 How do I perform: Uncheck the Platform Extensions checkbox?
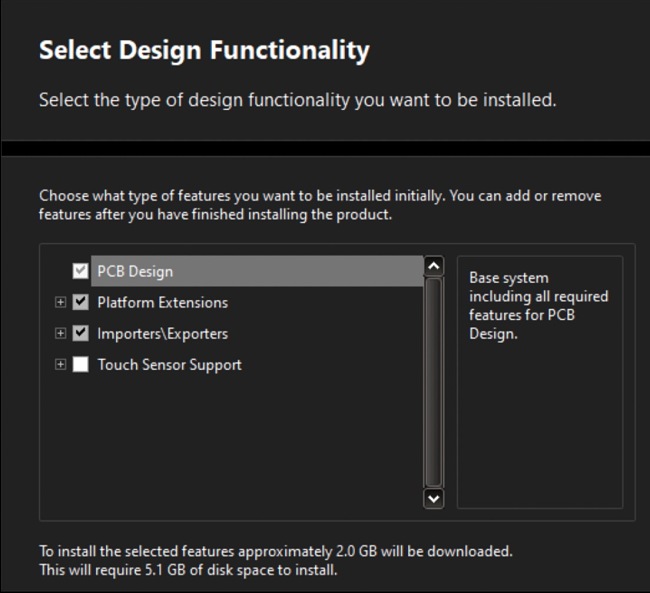click(80, 302)
